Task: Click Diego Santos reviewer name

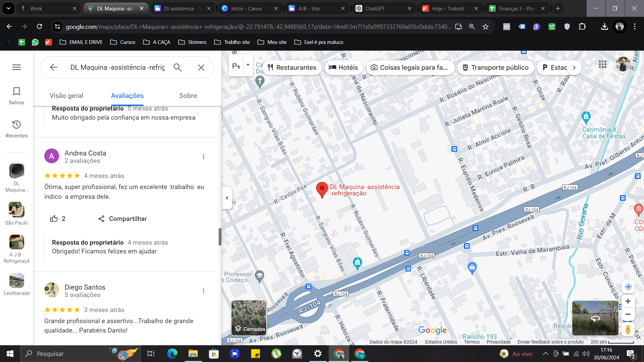Action: point(85,287)
